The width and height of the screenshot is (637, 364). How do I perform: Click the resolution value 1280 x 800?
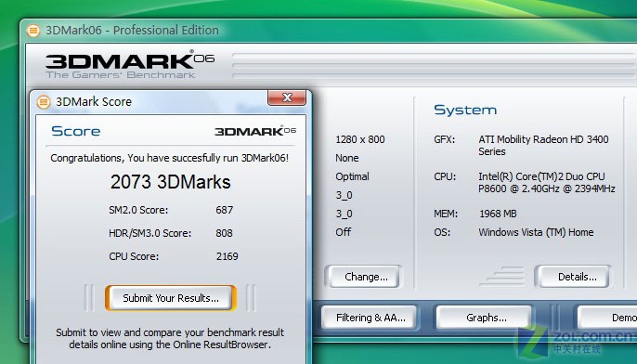pos(360,139)
